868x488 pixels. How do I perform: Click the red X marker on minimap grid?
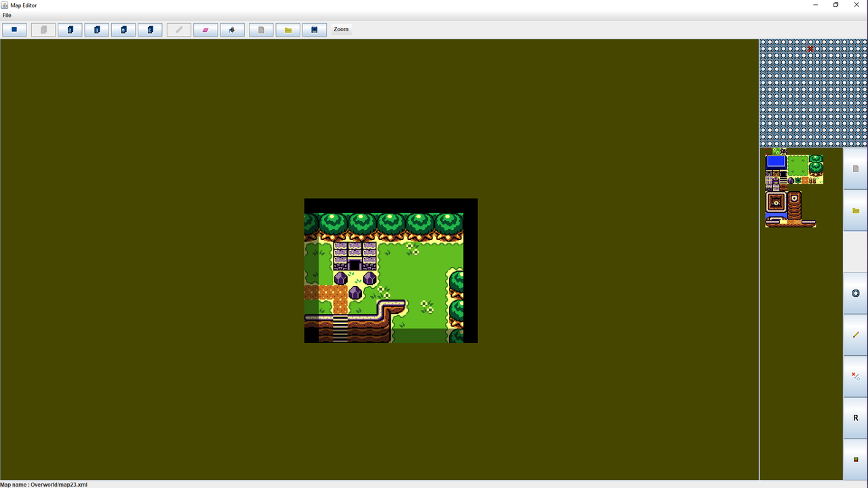[810, 49]
